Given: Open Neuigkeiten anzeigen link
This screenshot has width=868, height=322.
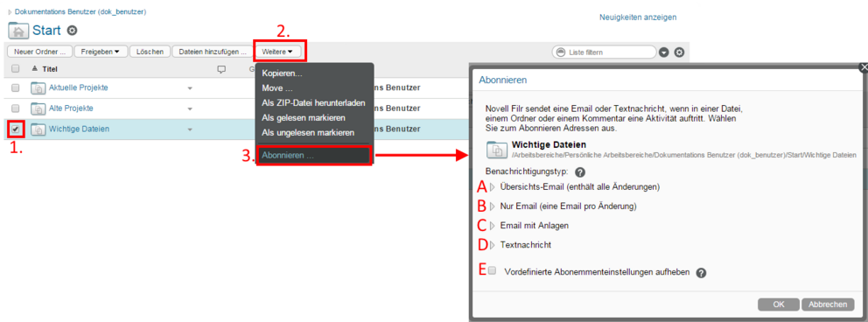Looking at the screenshot, I should click(638, 17).
